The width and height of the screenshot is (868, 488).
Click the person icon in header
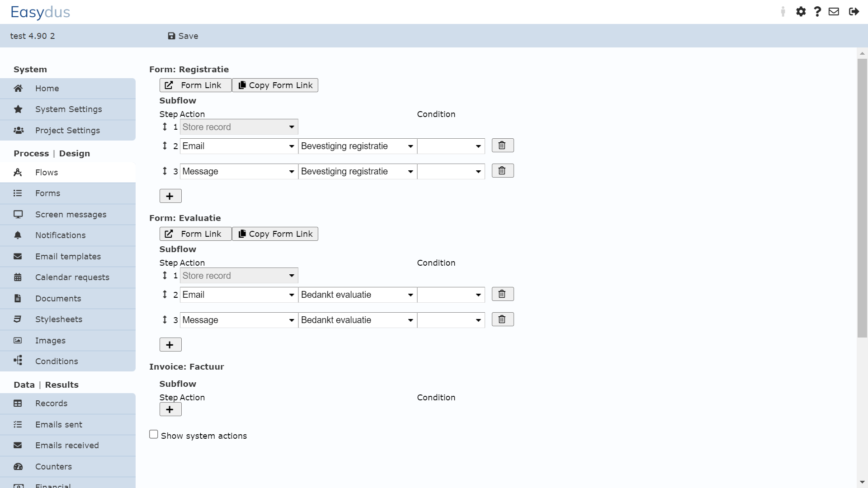click(783, 12)
